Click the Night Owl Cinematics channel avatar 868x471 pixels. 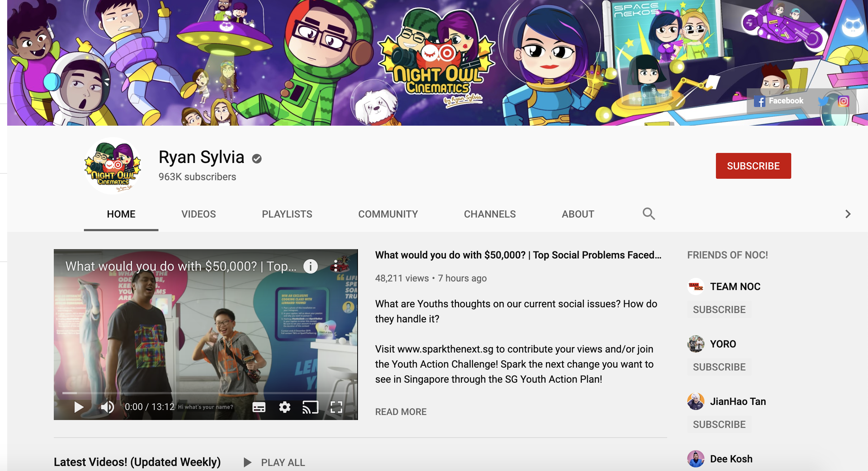(x=113, y=166)
